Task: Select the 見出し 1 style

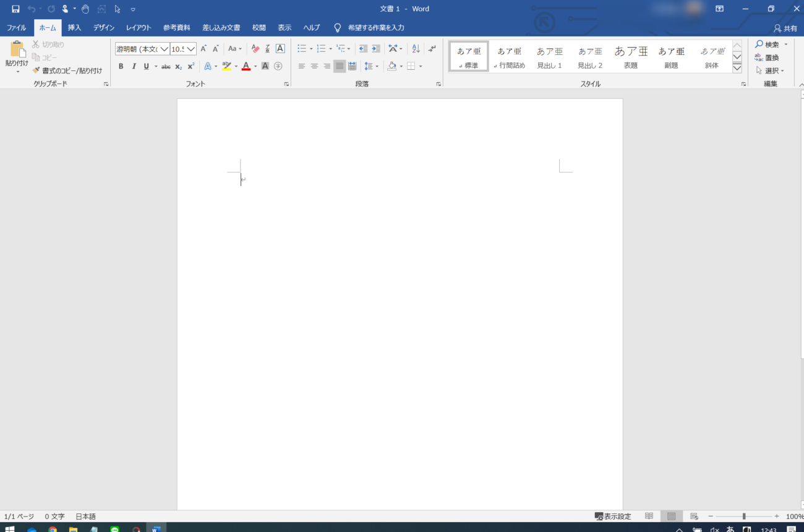Action: click(x=549, y=57)
